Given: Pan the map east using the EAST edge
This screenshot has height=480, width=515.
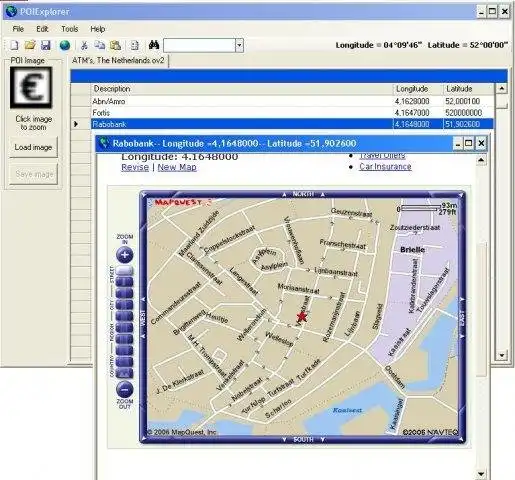Looking at the screenshot, I should pos(462,318).
